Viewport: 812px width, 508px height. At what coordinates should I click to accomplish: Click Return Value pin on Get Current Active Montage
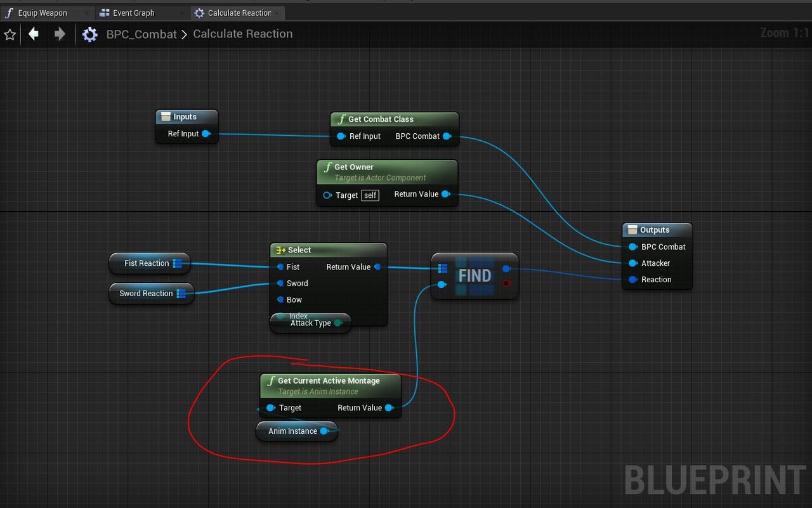(x=389, y=408)
